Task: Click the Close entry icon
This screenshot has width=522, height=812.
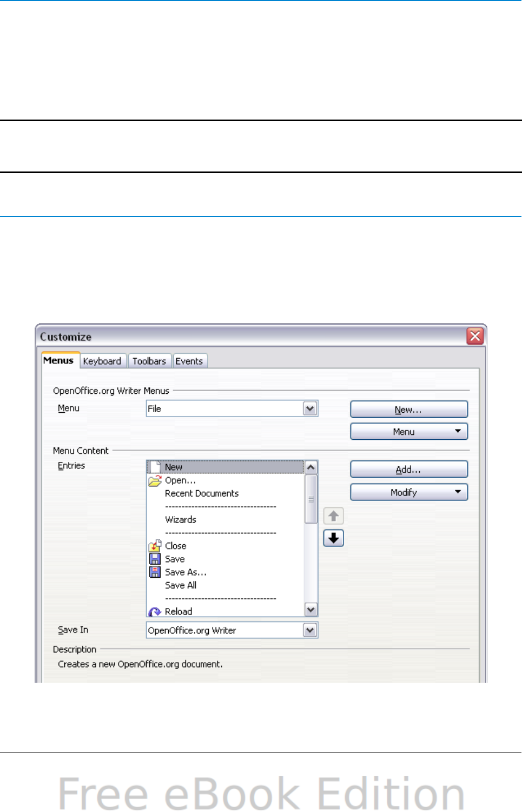Action: click(155, 546)
